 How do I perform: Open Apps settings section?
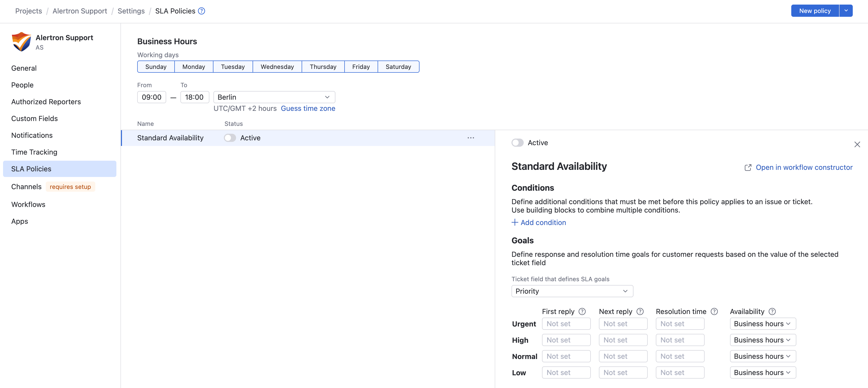(20, 221)
